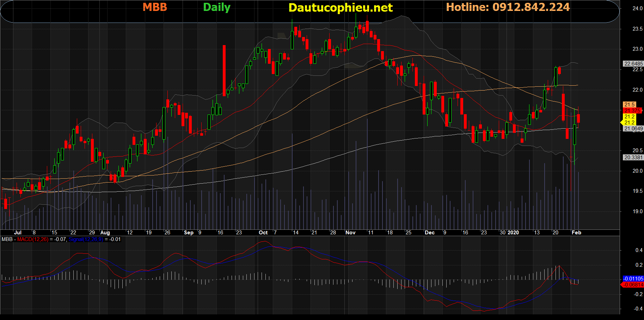Click the yellow current-price arrow marker
This screenshot has width=644, height=320.
[622, 123]
